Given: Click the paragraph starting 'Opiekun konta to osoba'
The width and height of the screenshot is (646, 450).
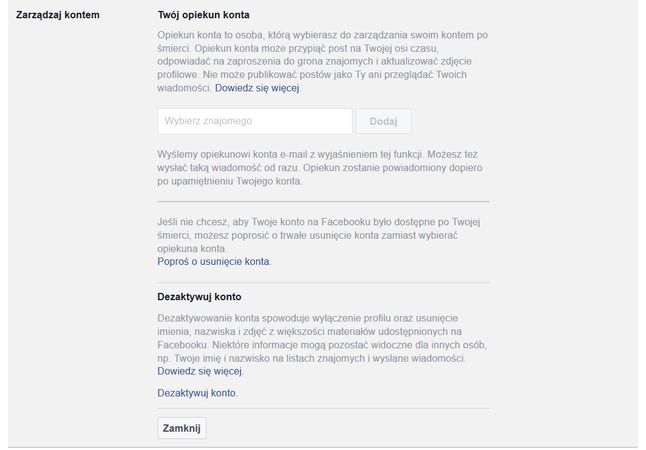Looking at the screenshot, I should (x=323, y=61).
